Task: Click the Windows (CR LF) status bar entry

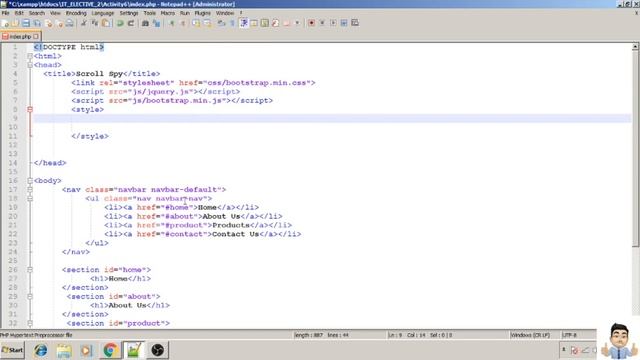Action: [530, 335]
